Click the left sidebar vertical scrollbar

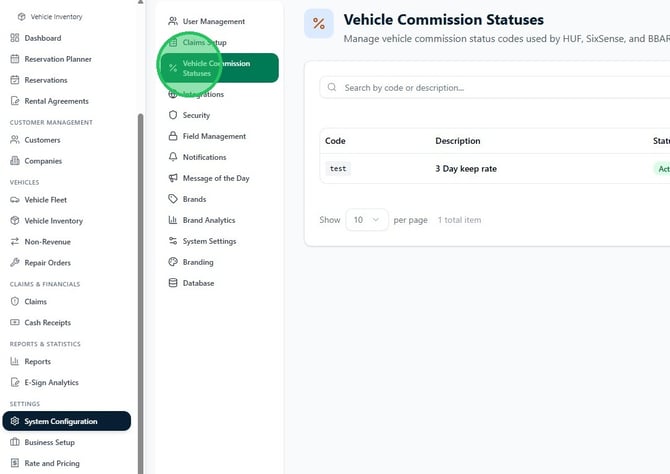click(141, 293)
